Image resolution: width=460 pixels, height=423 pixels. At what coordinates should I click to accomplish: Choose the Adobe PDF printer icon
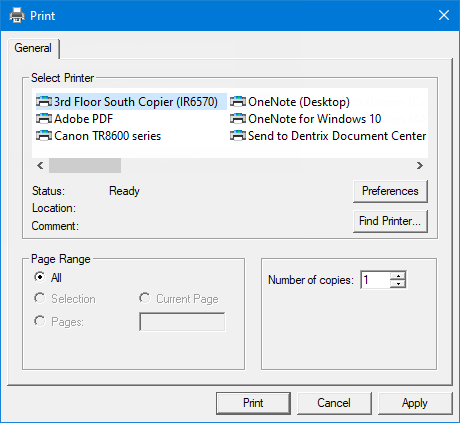coord(44,118)
